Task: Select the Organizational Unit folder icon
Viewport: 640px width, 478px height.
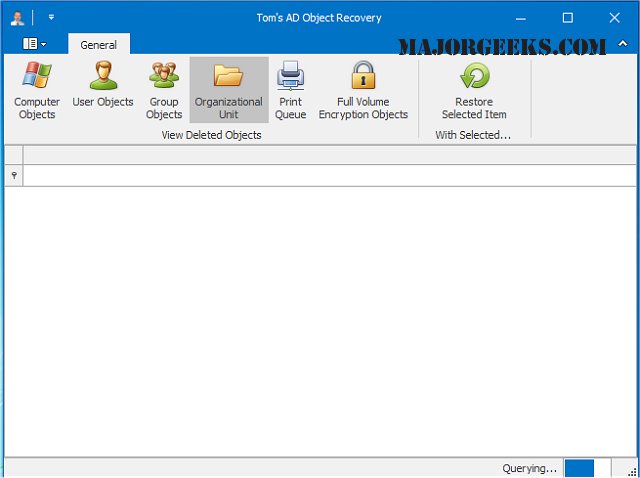Action: click(x=228, y=75)
